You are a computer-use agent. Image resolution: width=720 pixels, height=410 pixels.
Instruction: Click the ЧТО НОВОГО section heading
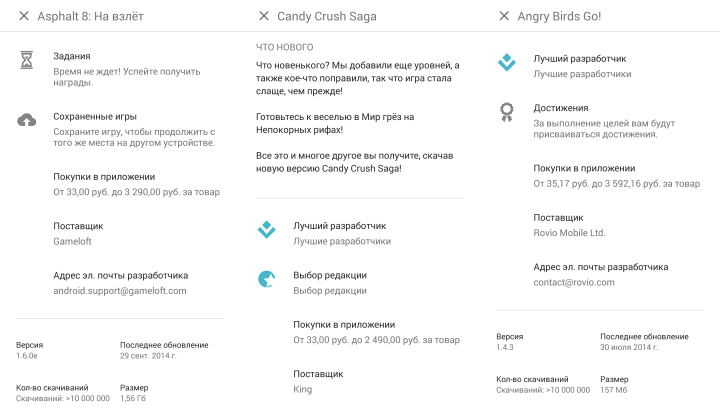(x=285, y=47)
